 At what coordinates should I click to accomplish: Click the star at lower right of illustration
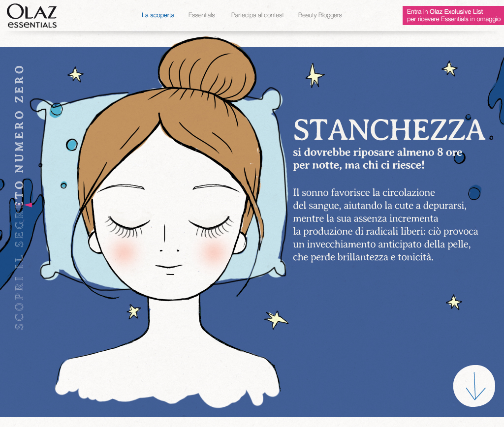[x=454, y=302]
